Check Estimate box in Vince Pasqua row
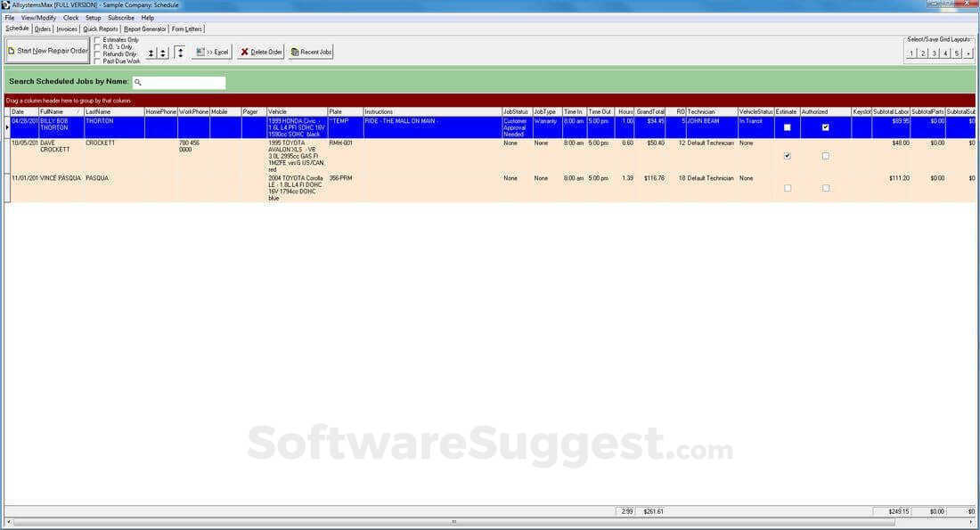 click(788, 188)
